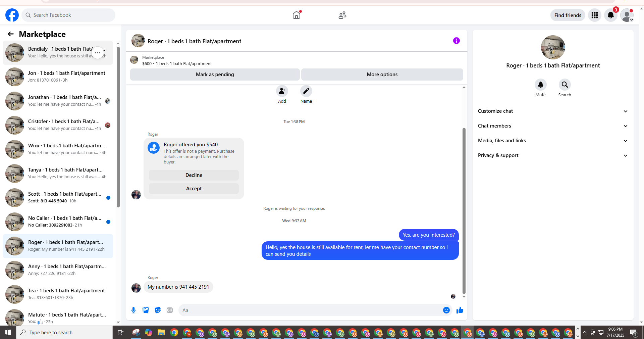Go back using the Marketplace back arrow
Screen dimensions: 644x339
11,34
